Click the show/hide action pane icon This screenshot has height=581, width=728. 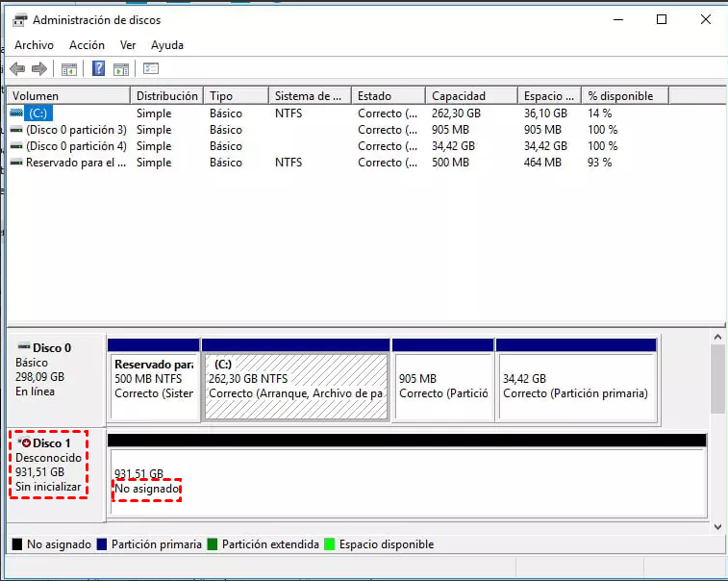point(121,68)
